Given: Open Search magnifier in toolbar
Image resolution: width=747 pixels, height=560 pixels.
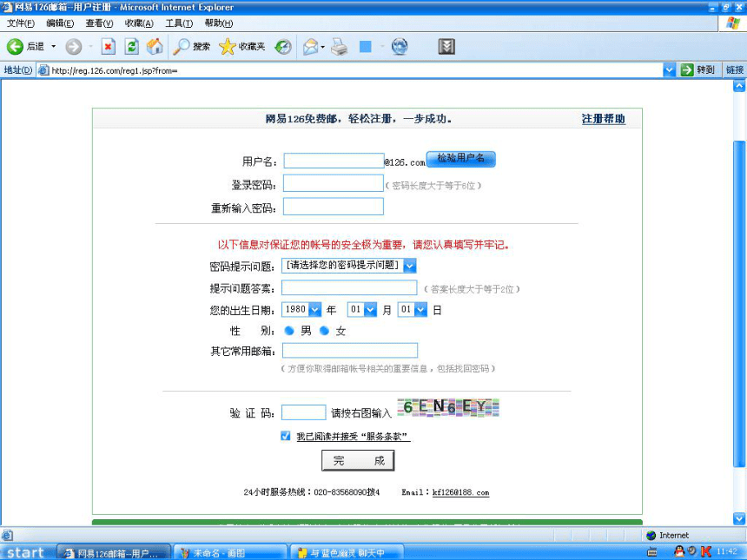Looking at the screenshot, I should [x=181, y=47].
